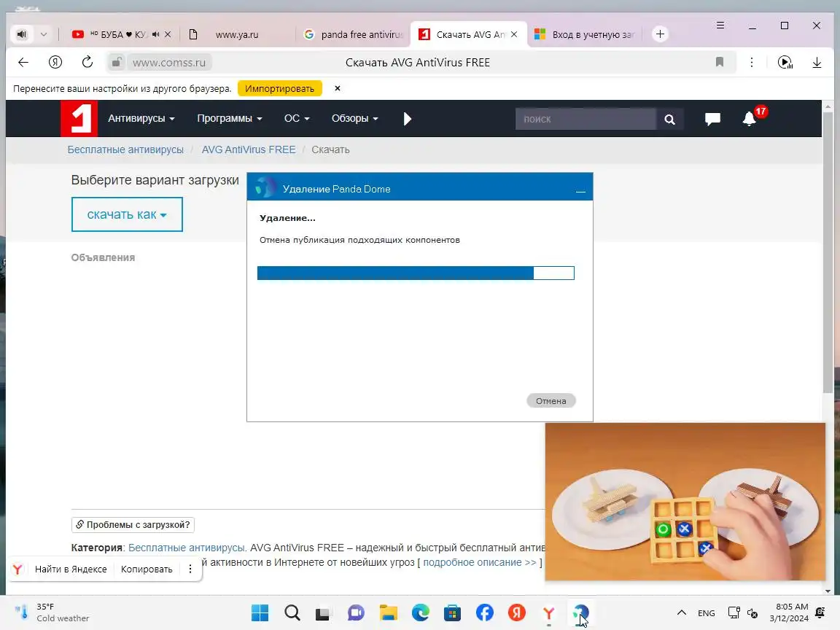Screen dimensions: 840x630
Task: Expand the Программы menu
Action: 230,118
